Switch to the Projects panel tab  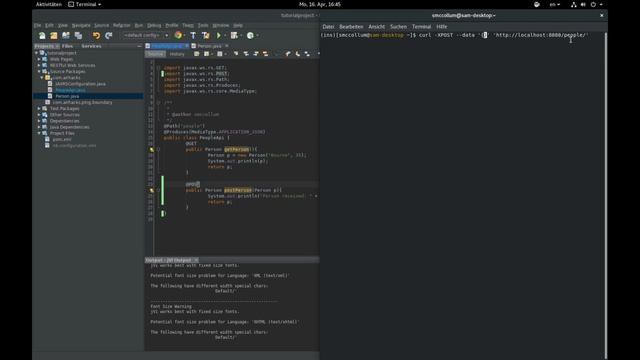click(44, 46)
